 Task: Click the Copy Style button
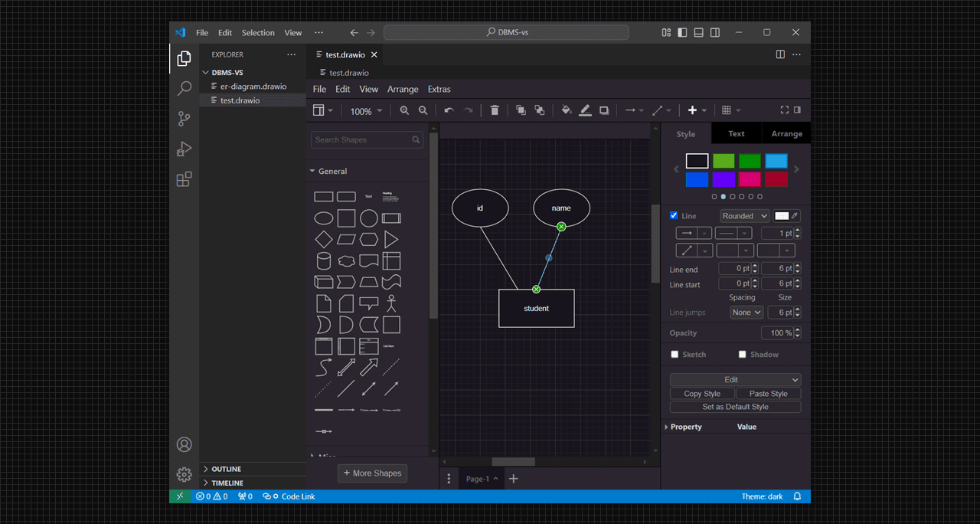pos(702,394)
